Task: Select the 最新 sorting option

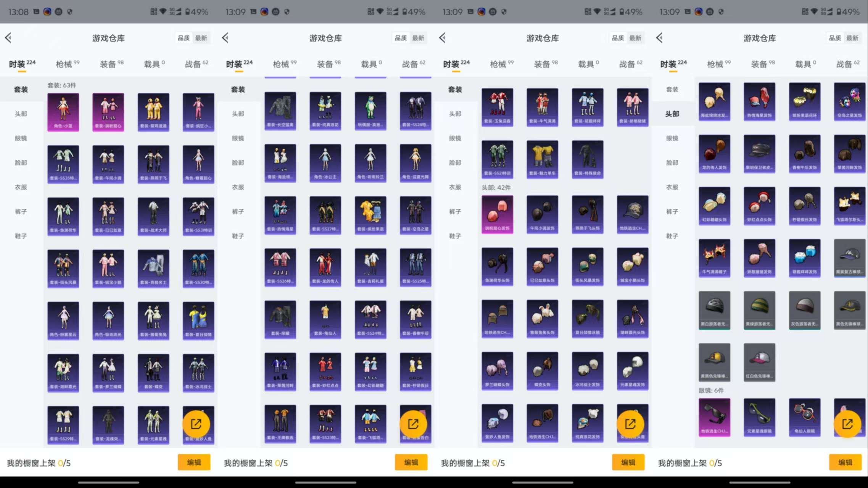Action: tap(201, 38)
